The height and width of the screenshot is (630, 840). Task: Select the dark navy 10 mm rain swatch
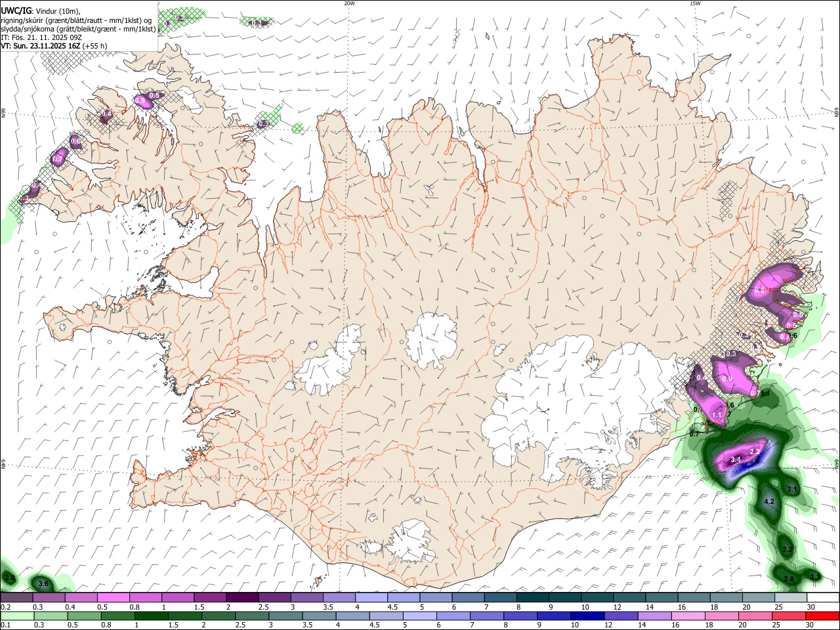(586, 616)
